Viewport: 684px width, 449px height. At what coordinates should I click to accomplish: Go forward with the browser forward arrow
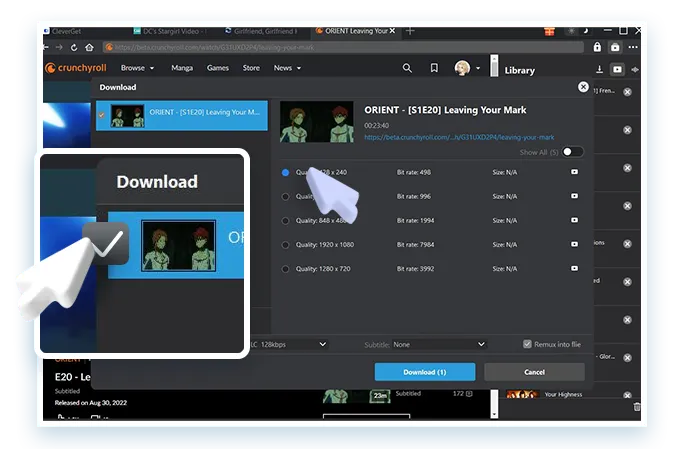click(59, 47)
